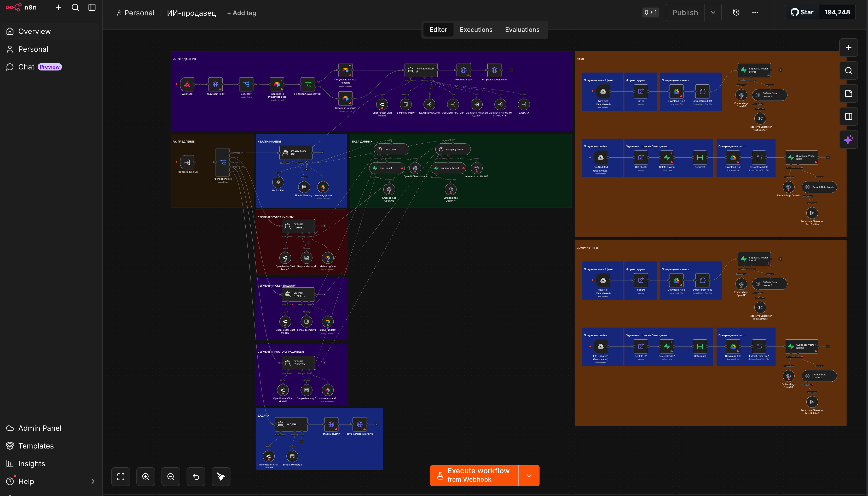Screen dimensions: 868x496
Task: Open Publish dropdown arrow
Action: pyautogui.click(x=713, y=13)
